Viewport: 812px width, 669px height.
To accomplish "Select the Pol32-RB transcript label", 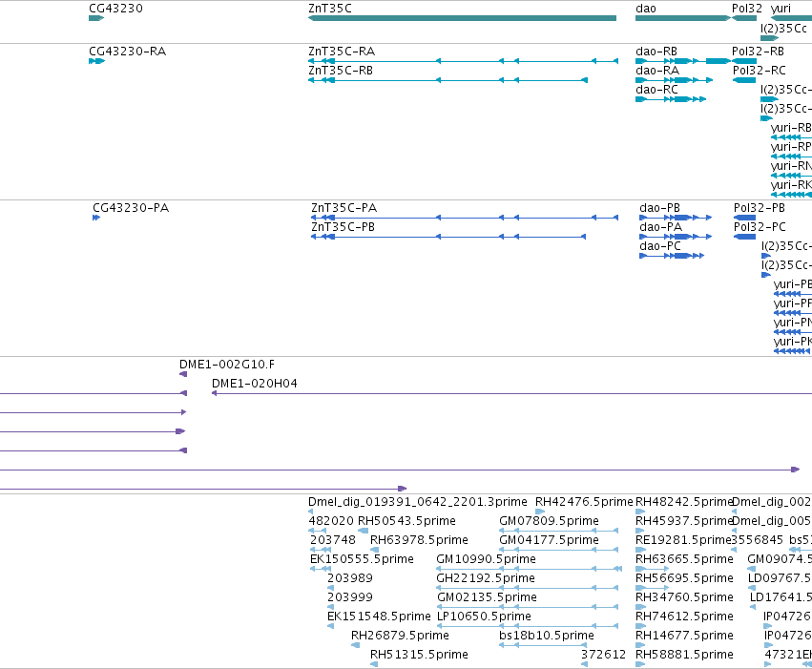I will click(758, 52).
